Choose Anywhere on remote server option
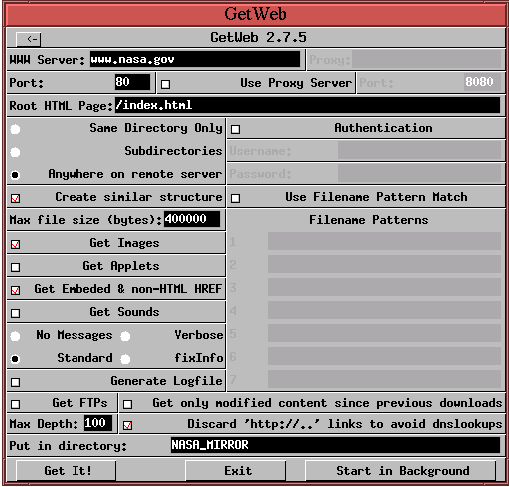 15,175
